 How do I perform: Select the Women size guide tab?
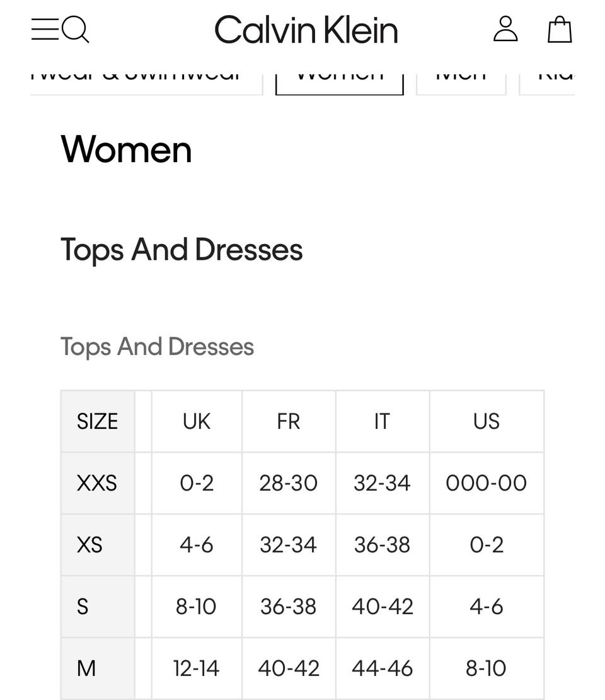(339, 80)
